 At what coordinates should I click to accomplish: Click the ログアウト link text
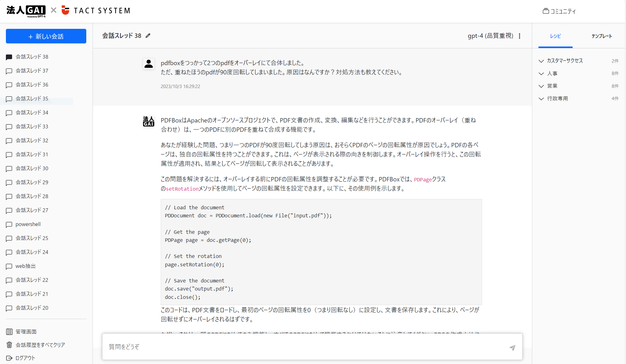(25, 358)
